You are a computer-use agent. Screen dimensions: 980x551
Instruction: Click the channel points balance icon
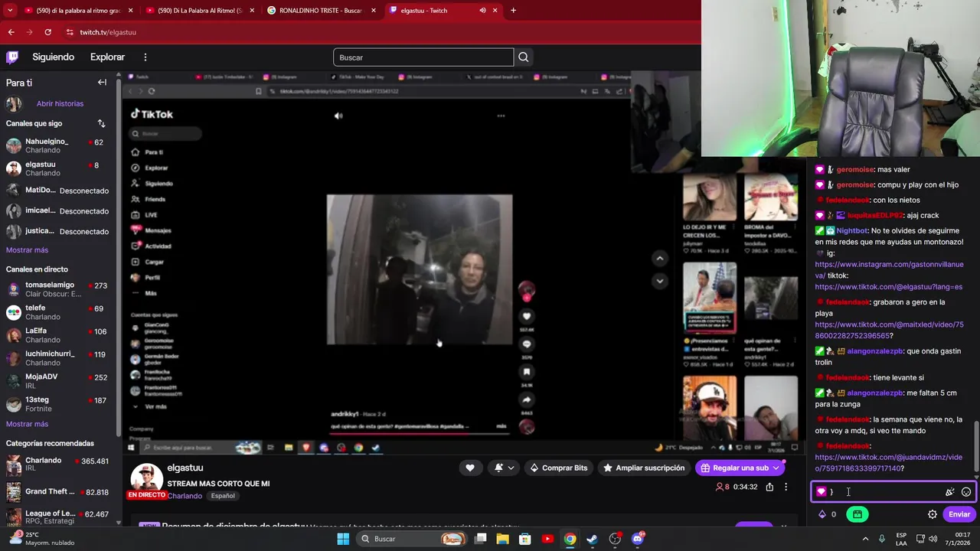pos(823,514)
